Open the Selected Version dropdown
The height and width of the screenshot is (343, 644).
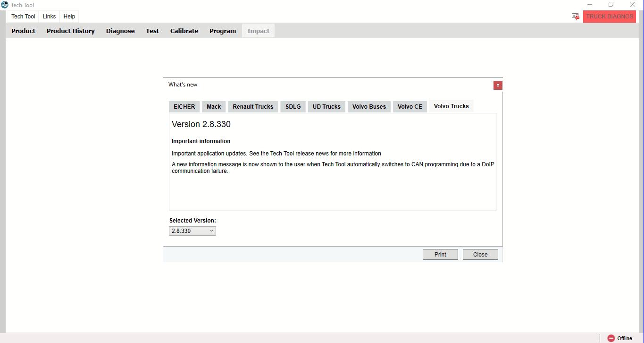click(x=192, y=231)
